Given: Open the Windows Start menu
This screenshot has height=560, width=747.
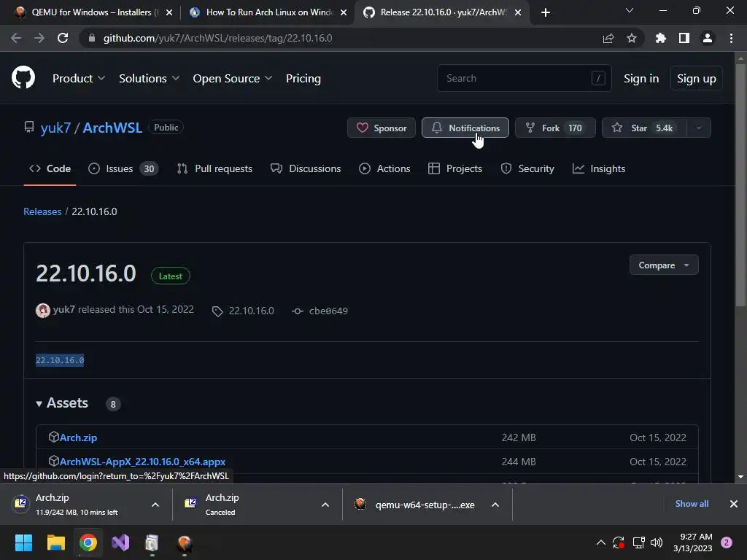Looking at the screenshot, I should point(23,542).
